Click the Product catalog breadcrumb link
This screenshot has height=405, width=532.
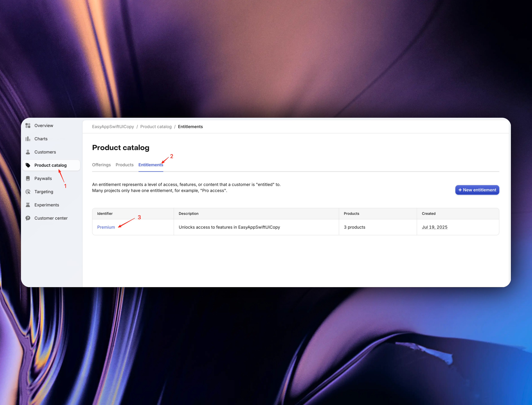156,127
